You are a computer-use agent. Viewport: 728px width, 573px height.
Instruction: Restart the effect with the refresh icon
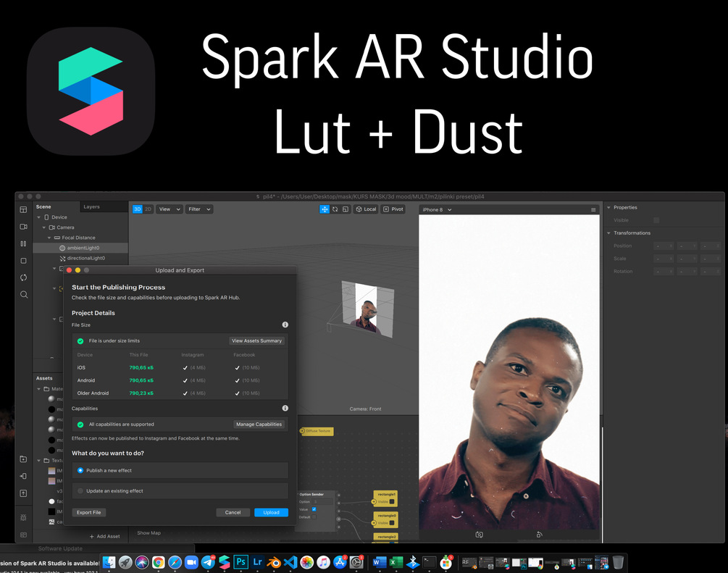click(23, 277)
